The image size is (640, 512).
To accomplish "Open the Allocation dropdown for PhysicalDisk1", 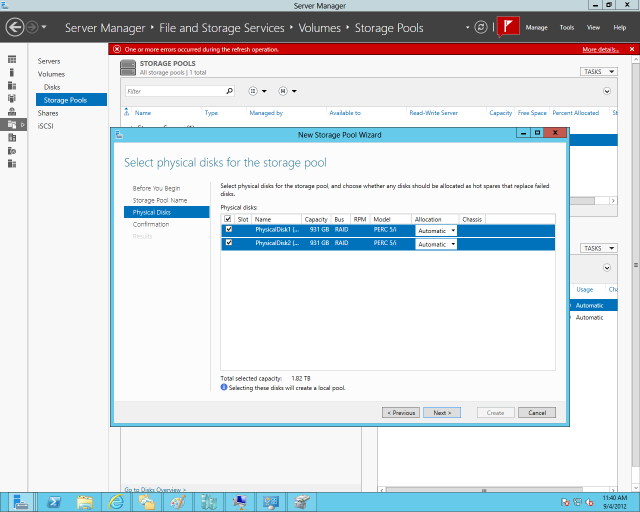I will pos(436,231).
